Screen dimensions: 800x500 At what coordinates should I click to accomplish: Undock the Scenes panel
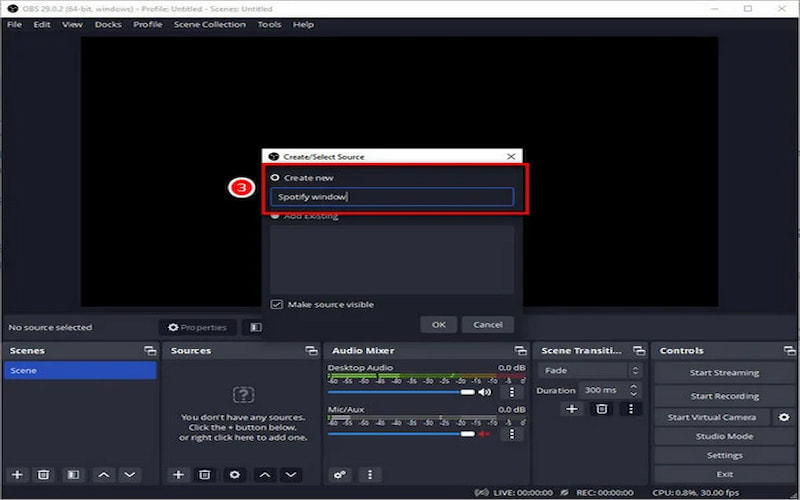[x=149, y=351]
